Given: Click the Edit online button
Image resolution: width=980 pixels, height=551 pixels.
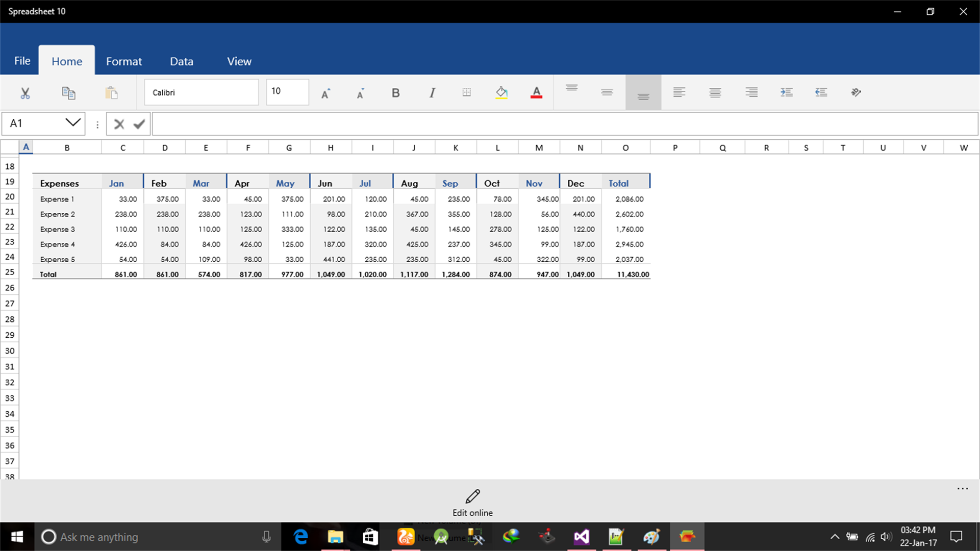Looking at the screenshot, I should 472,502.
